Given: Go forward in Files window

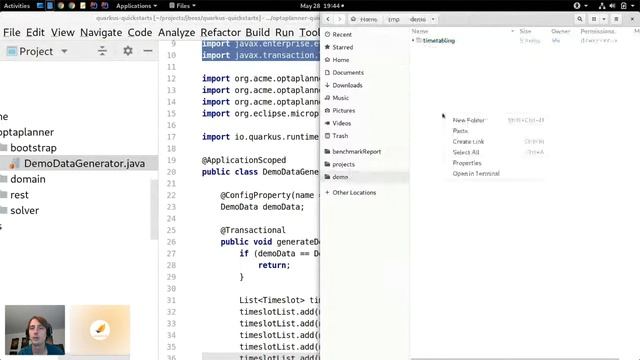Looking at the screenshot, I should [x=339, y=19].
